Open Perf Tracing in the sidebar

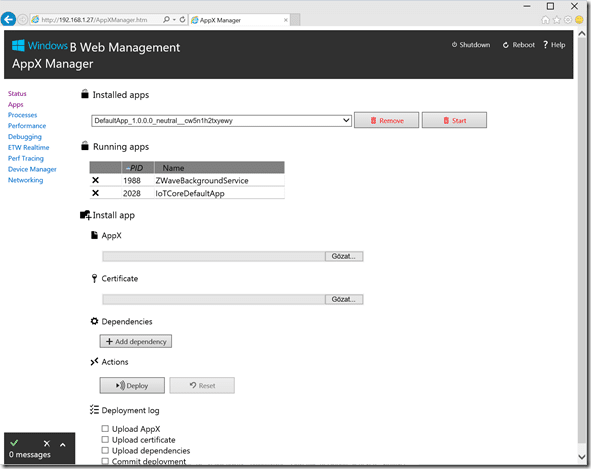tap(26, 158)
